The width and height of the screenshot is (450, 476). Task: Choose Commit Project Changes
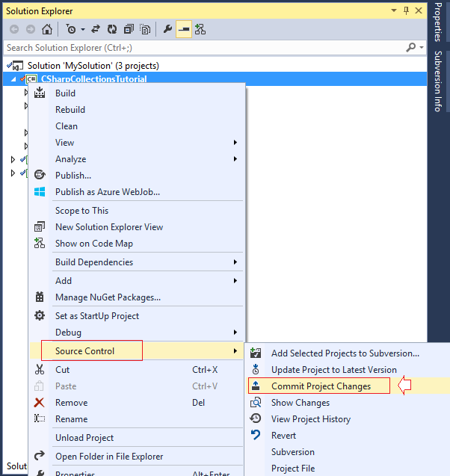[348, 386]
